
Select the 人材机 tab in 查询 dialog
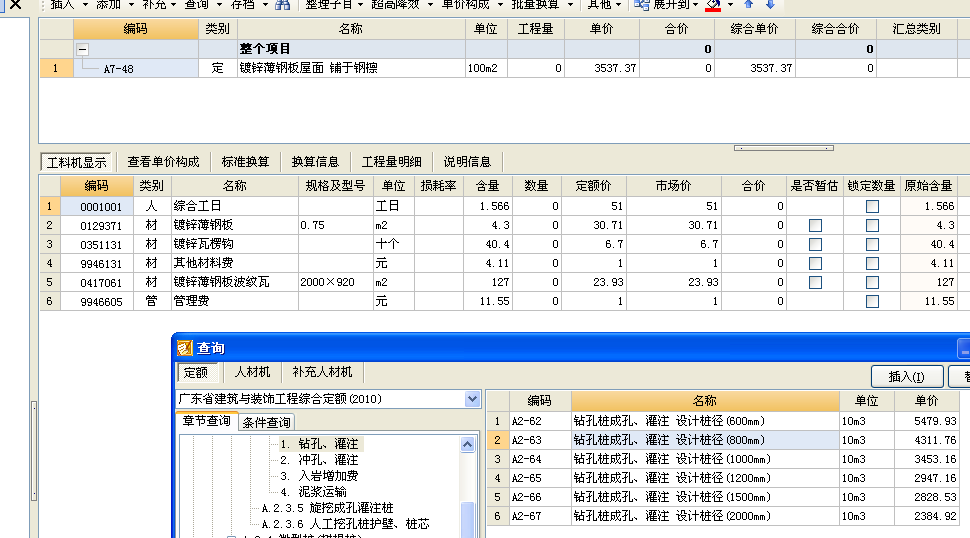252,372
